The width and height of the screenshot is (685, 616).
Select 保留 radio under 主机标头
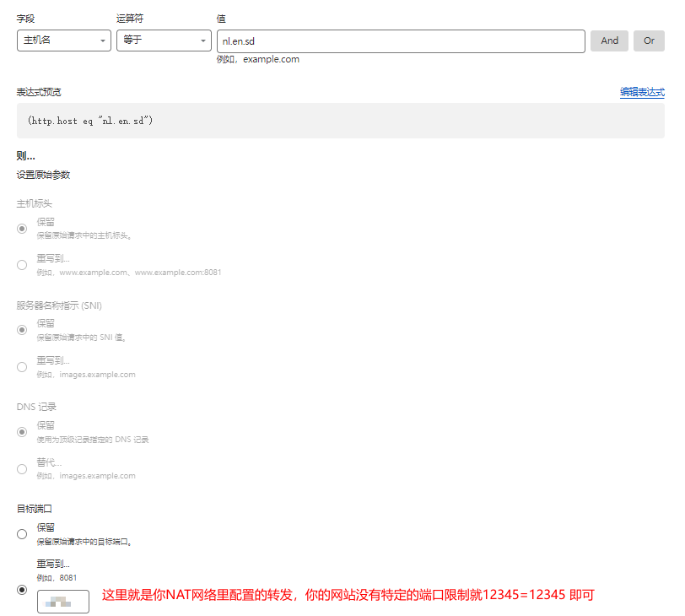point(22,229)
